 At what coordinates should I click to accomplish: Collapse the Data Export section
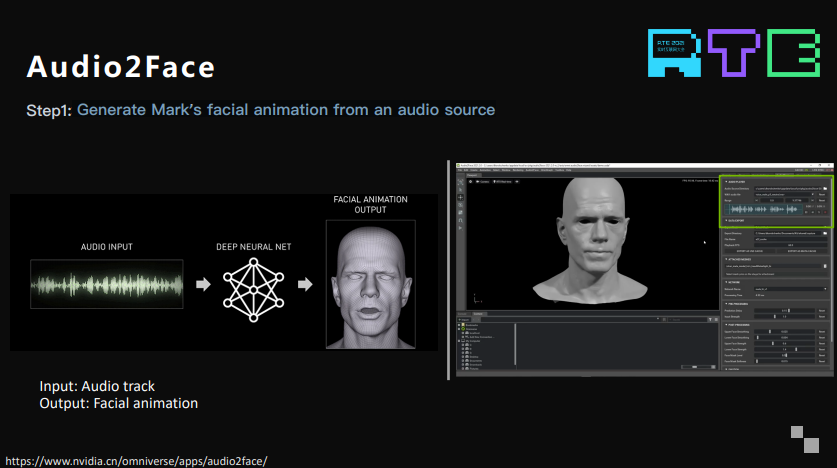click(x=727, y=220)
